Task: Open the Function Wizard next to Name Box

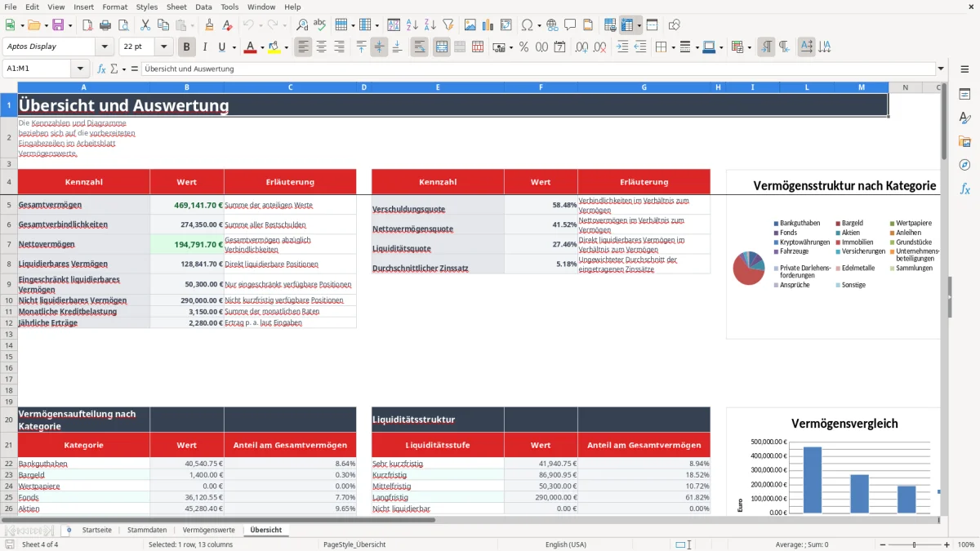Action: [102, 69]
